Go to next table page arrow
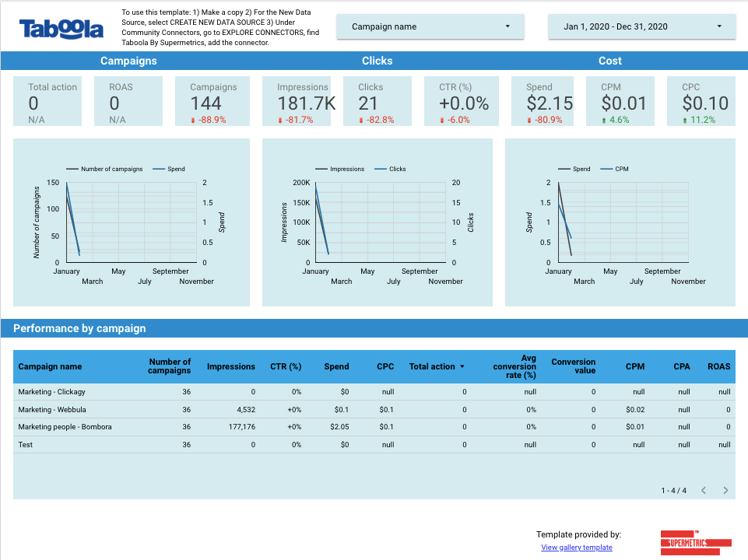Viewport: 748px width, 560px height. point(725,491)
